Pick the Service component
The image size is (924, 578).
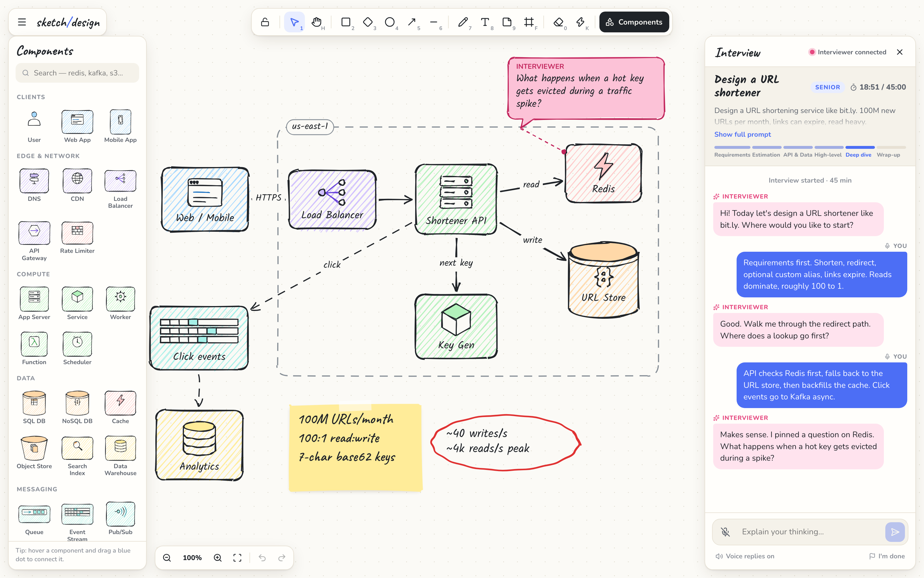click(x=77, y=303)
